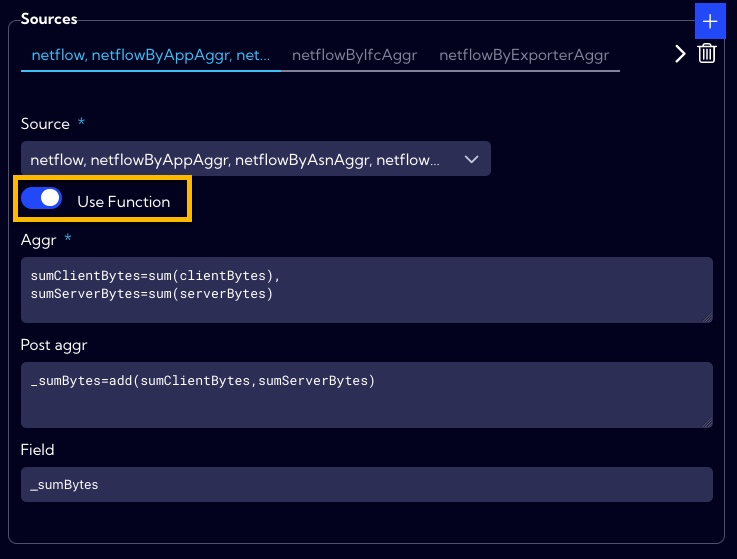Select the netflowByExporterAggr tab
737x559 pixels.
click(x=524, y=55)
